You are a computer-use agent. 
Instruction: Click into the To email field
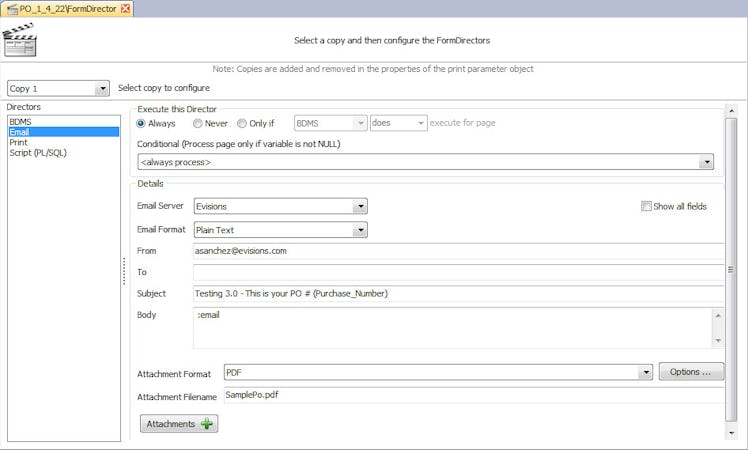[458, 272]
